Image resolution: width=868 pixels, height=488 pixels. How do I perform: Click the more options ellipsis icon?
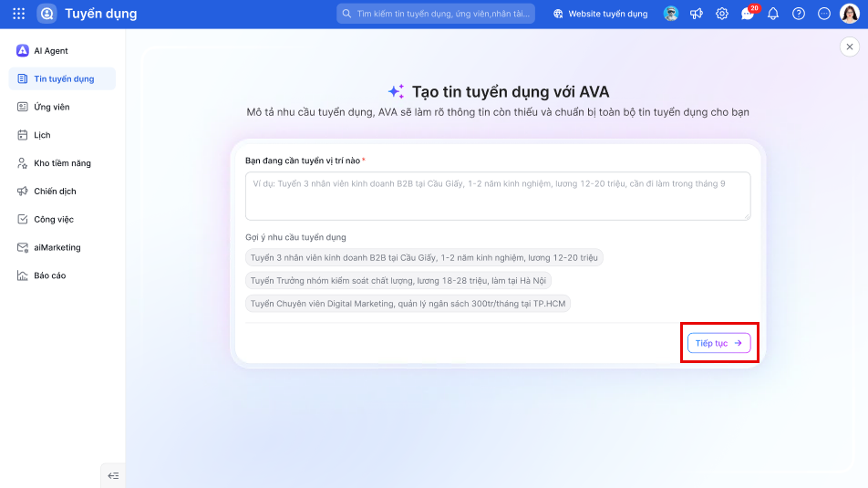(x=823, y=14)
